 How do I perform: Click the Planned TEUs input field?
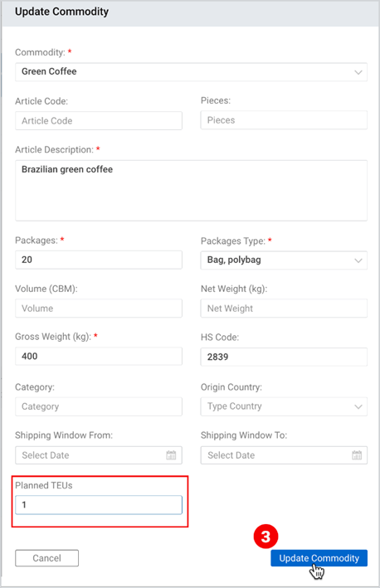[99, 505]
